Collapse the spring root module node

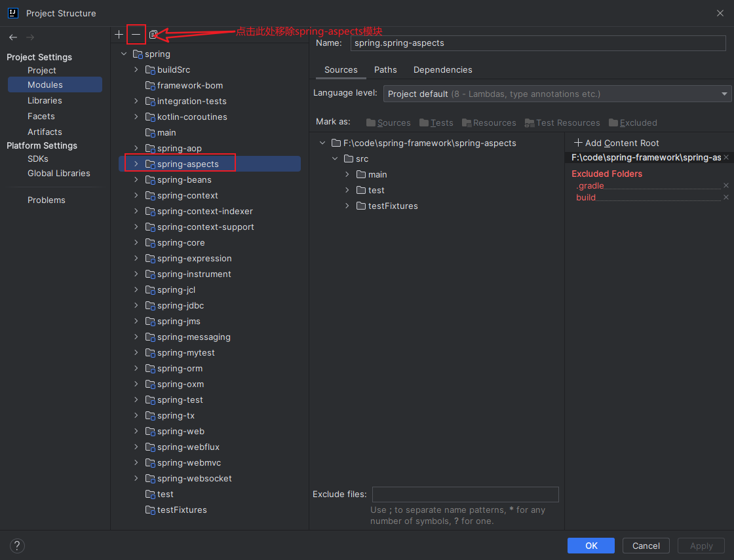124,54
